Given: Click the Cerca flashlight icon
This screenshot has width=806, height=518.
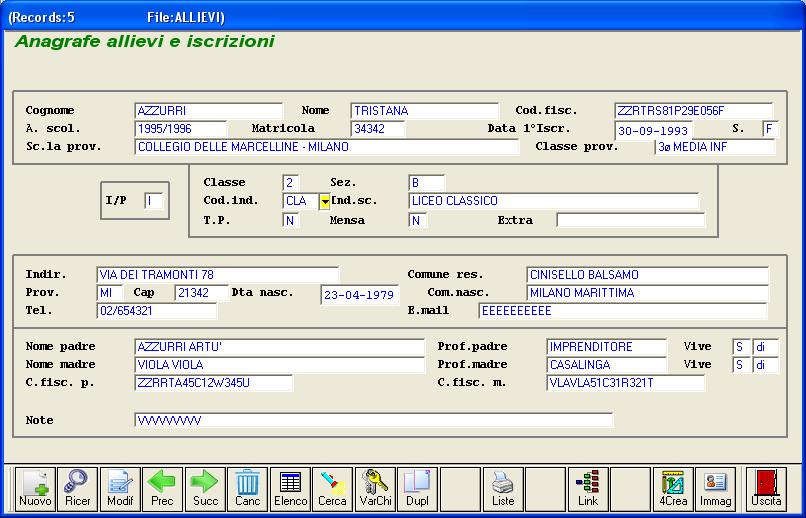Looking at the screenshot, I should [x=333, y=489].
